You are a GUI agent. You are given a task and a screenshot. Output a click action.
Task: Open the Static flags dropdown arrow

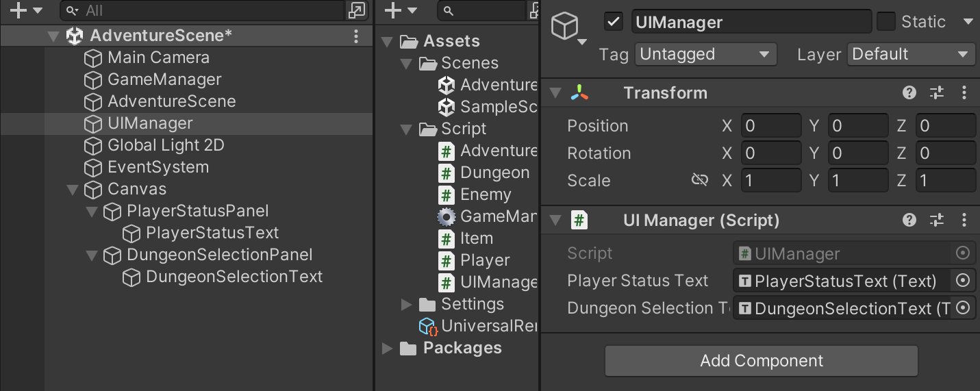pos(968,22)
